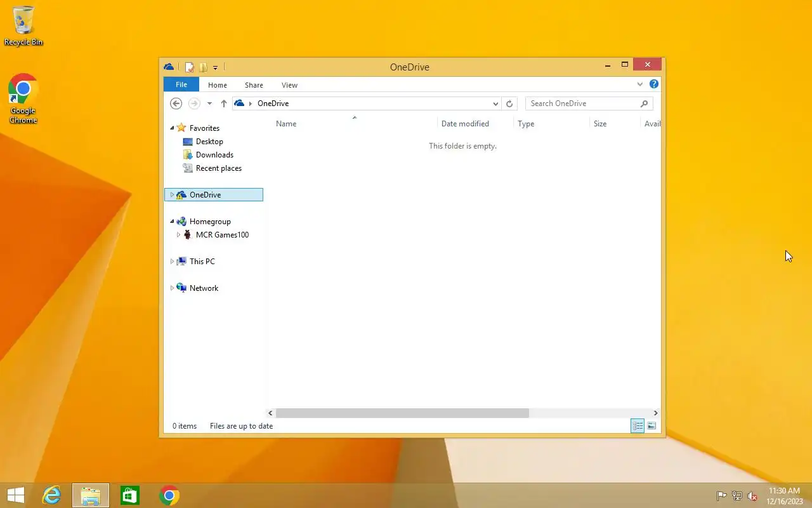Image resolution: width=812 pixels, height=508 pixels.
Task: Open the View ribbon tab
Action: coord(289,85)
